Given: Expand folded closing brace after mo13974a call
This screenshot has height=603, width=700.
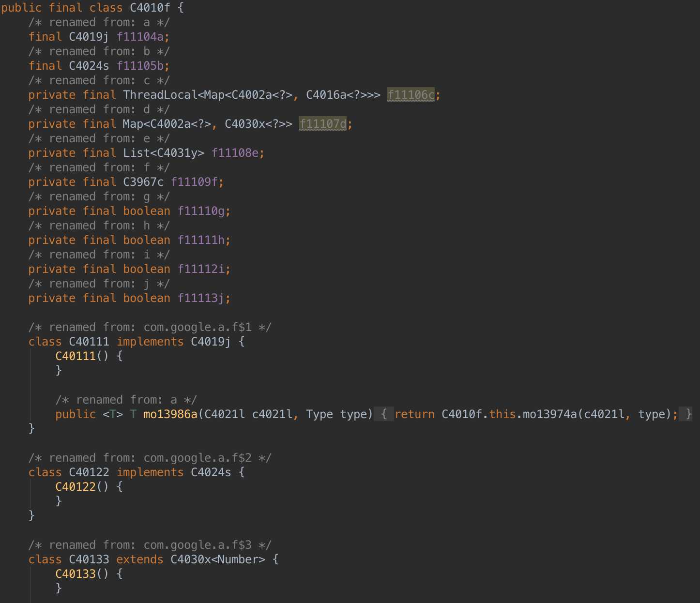Looking at the screenshot, I should pos(686,414).
